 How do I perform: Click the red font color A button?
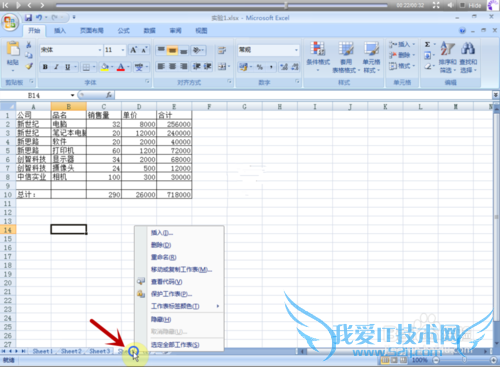[121, 67]
